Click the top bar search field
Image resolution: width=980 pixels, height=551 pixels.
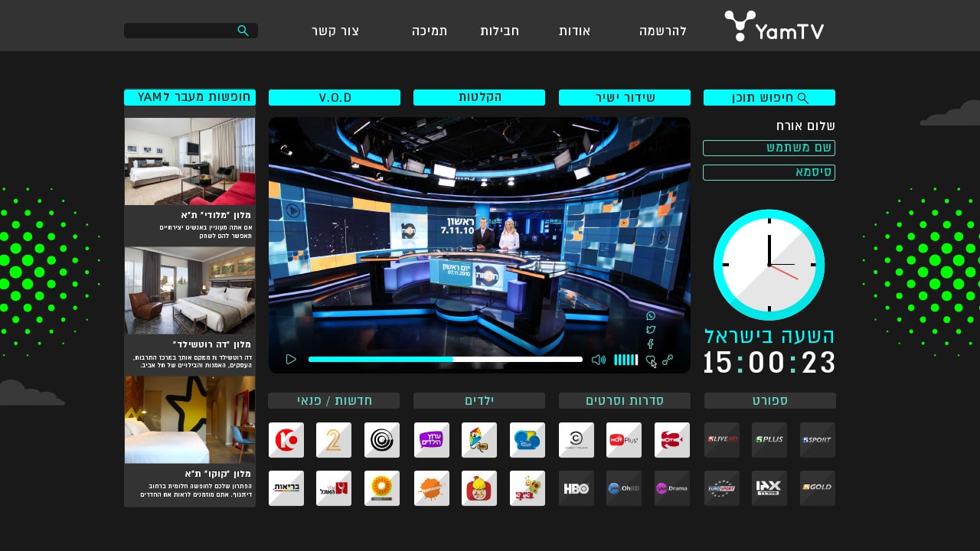[191, 31]
